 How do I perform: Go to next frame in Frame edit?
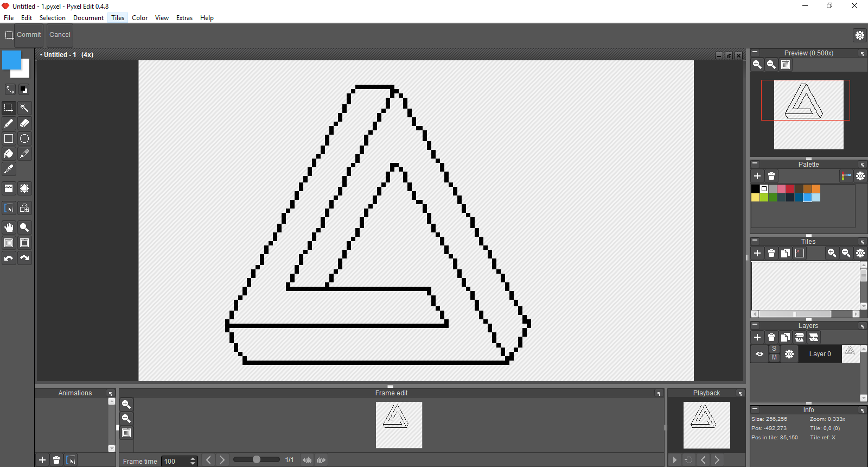[x=222, y=460]
